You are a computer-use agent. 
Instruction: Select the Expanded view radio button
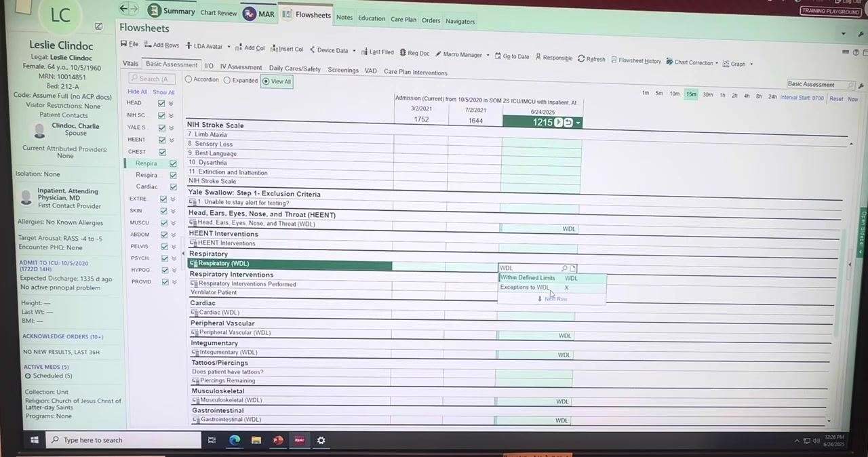(227, 80)
